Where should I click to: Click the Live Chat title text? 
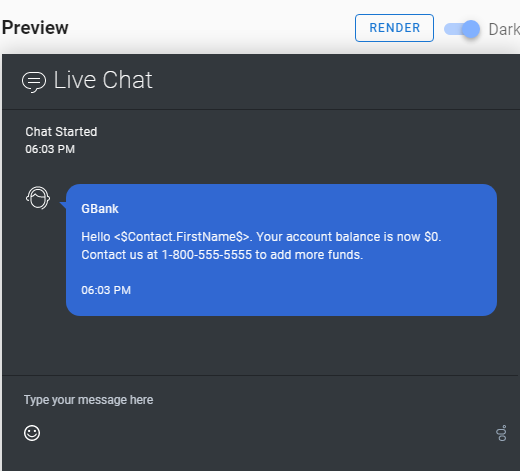tap(103, 80)
